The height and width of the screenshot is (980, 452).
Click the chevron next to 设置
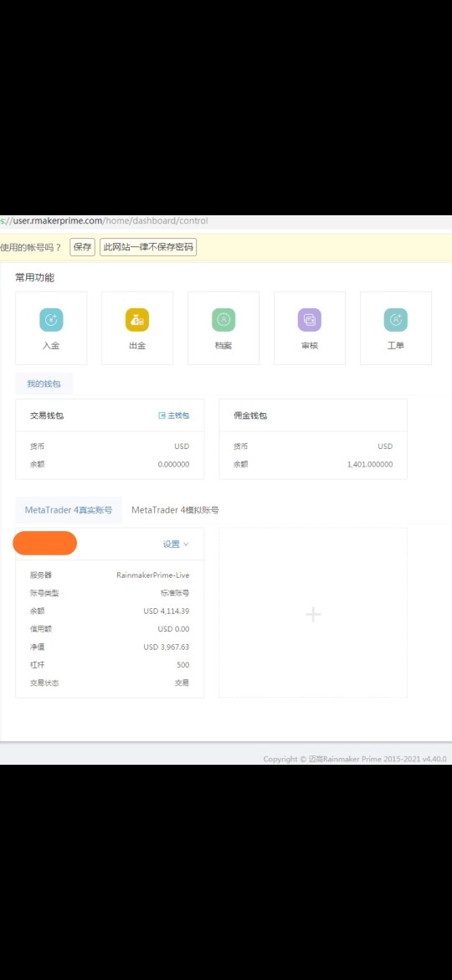click(x=186, y=544)
